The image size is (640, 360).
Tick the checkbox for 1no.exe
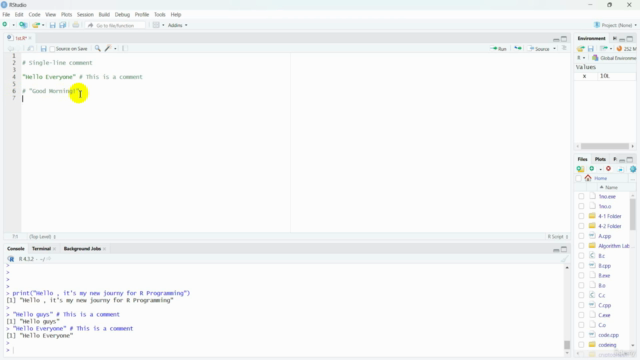pyautogui.click(x=581, y=196)
